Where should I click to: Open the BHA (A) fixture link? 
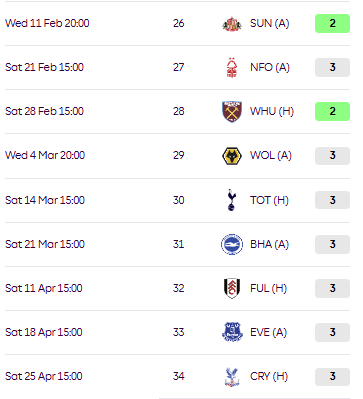(x=269, y=244)
